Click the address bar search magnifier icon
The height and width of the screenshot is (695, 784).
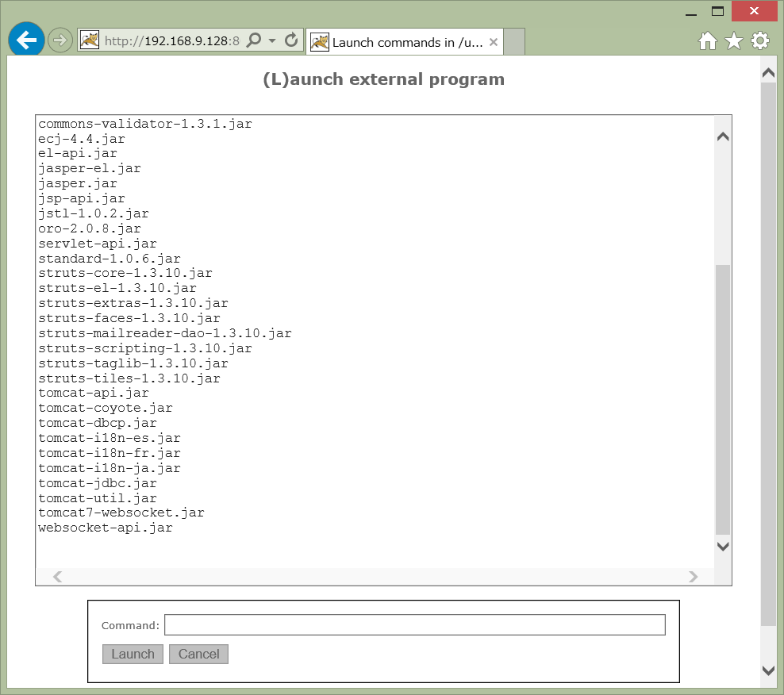254,40
